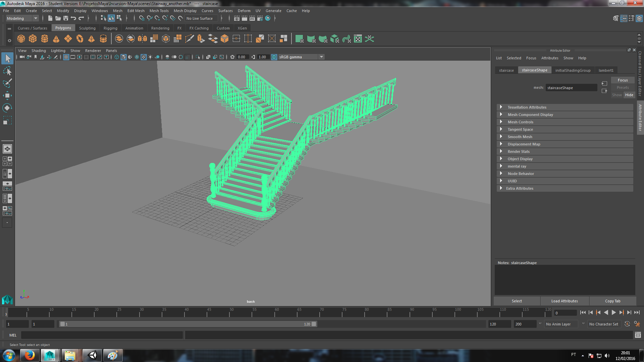644x362 pixels.
Task: Expand the Smooth Mesh section
Action: tap(565, 137)
